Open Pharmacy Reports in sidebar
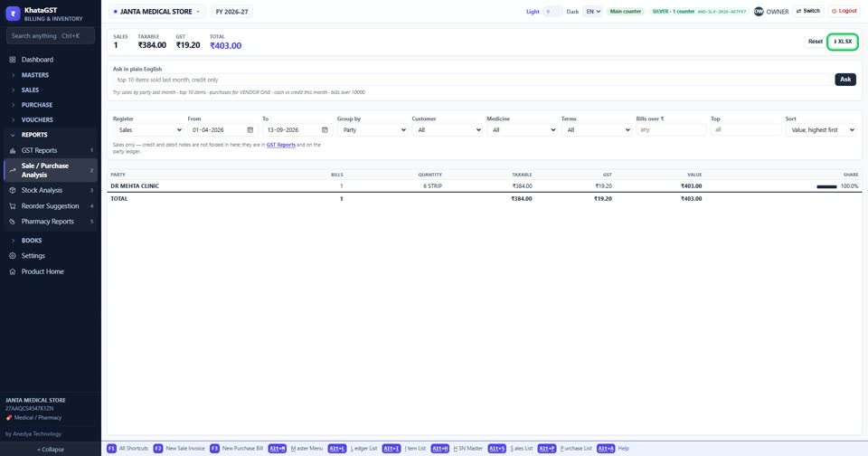 tap(51, 221)
